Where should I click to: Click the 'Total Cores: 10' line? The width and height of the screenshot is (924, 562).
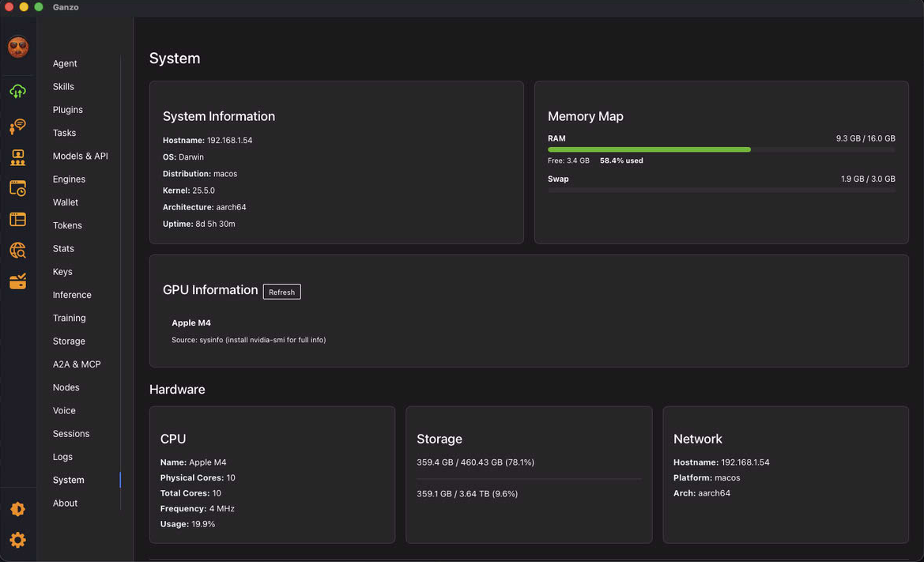click(x=190, y=493)
